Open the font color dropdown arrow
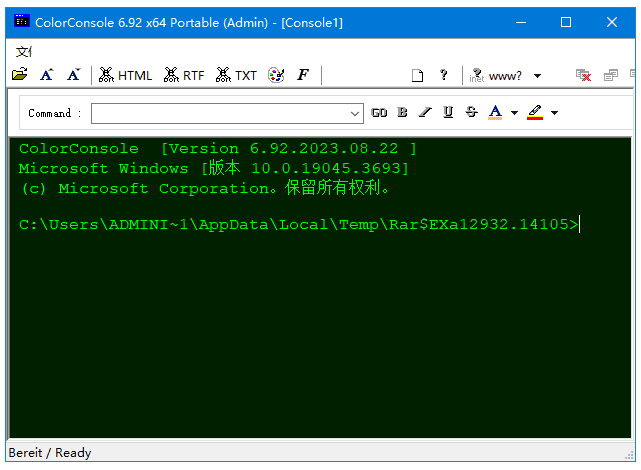The height and width of the screenshot is (470, 641). tap(514, 113)
